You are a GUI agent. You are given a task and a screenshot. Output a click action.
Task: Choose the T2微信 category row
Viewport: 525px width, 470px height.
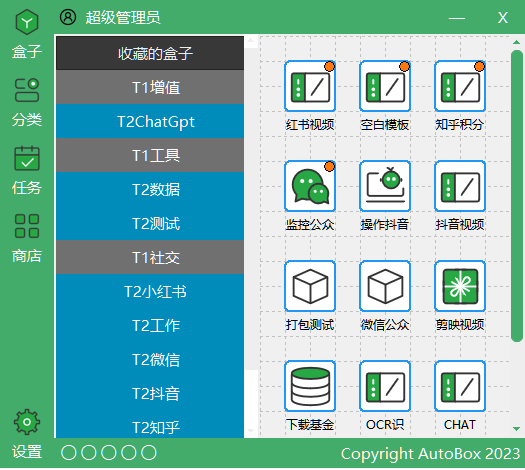150,360
